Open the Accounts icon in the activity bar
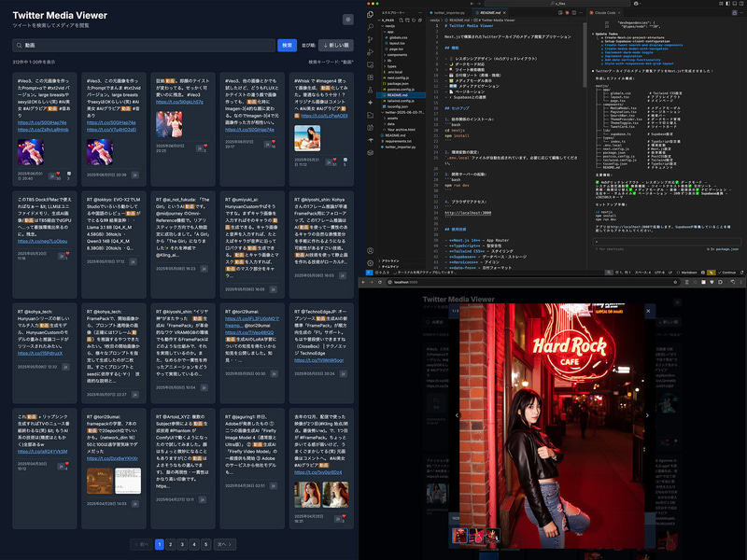This screenshot has width=747, height=560. tap(370, 250)
